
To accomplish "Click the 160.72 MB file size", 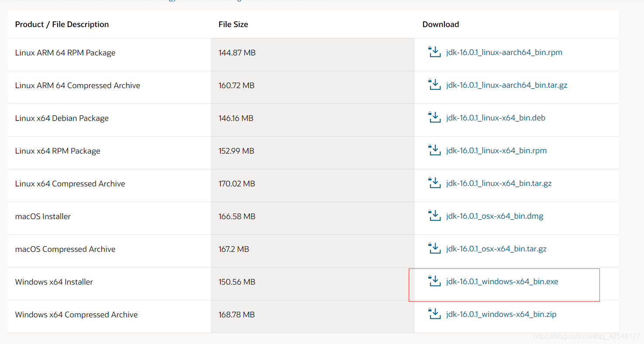I will [x=236, y=86].
